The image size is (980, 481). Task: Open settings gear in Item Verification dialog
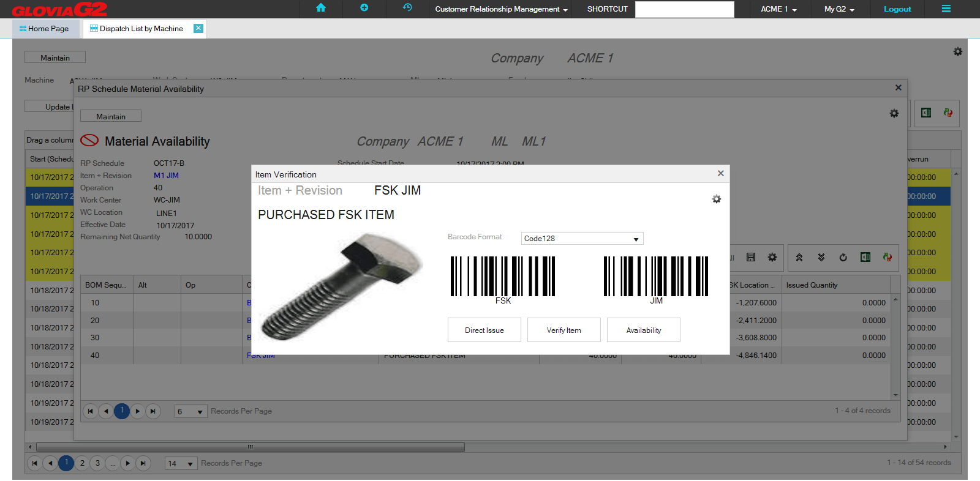tap(717, 199)
